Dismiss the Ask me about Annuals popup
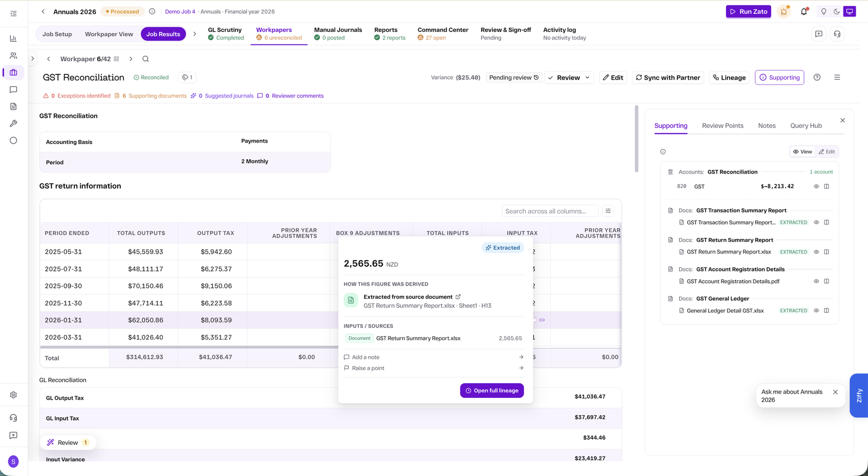 tap(835, 392)
